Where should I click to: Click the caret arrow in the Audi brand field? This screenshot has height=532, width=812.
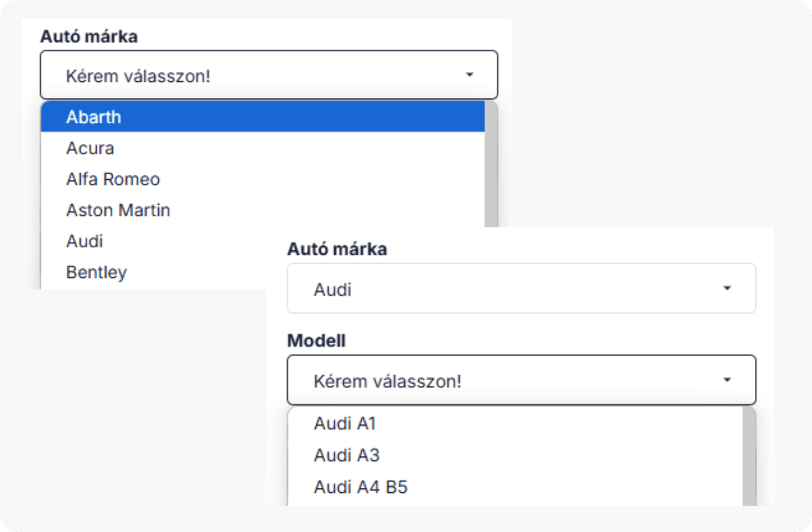pos(727,289)
